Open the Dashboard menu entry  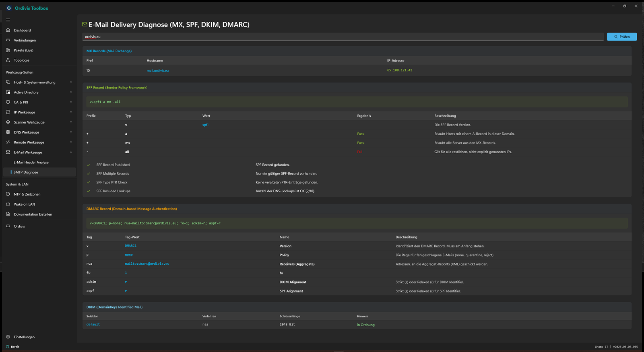39,30
